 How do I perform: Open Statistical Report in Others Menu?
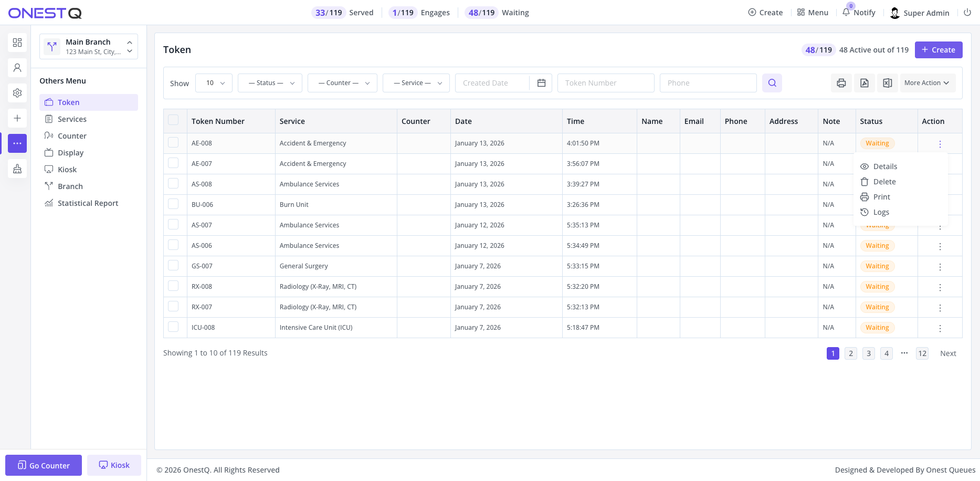click(89, 203)
